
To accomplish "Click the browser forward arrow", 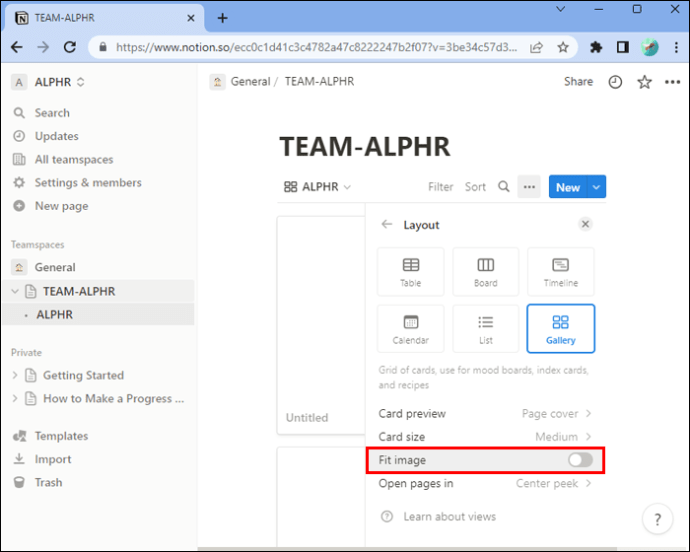I will tap(43, 47).
